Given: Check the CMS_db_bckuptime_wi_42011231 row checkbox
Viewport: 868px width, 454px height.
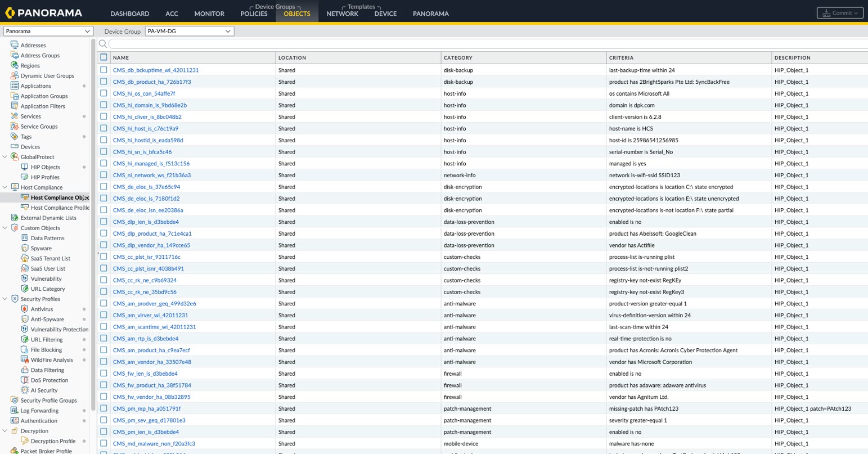Looking at the screenshot, I should [104, 70].
